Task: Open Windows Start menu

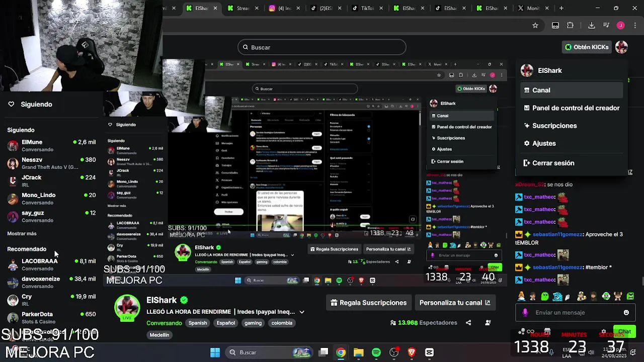Action: [x=215, y=352]
